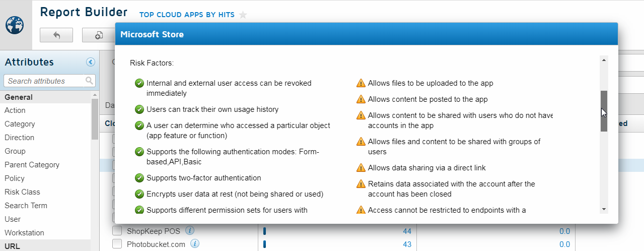Image resolution: width=644 pixels, height=251 pixels.
Task: Select the Search Term attribute
Action: (x=26, y=206)
